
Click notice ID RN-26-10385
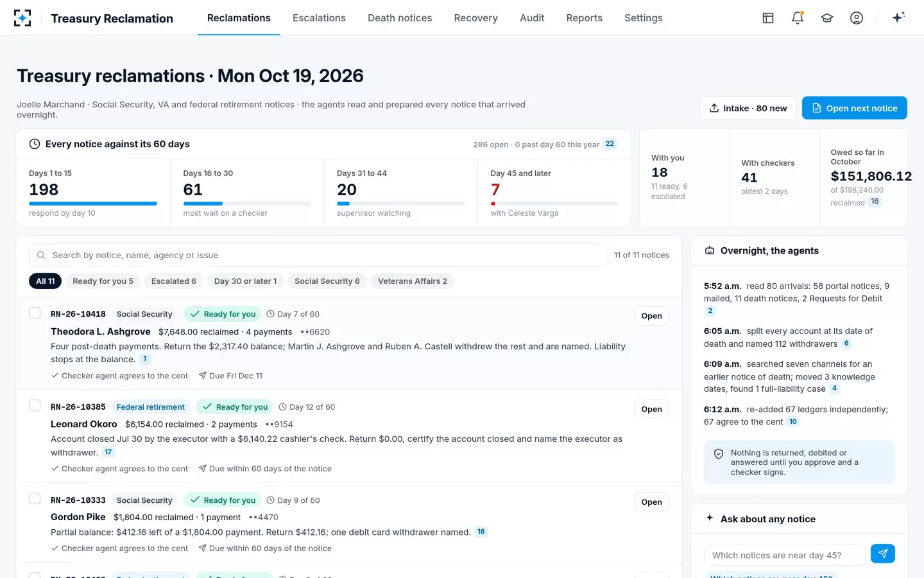tap(78, 407)
